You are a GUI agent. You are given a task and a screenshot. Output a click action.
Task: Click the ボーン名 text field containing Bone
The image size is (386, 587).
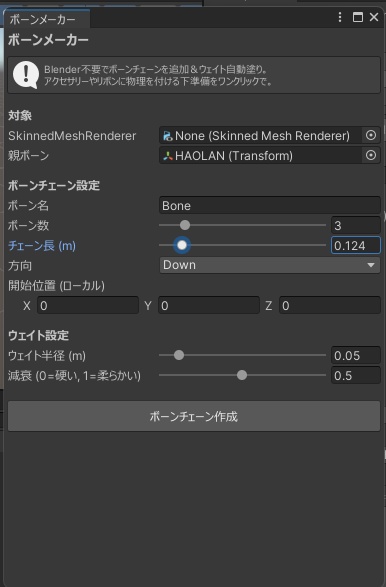click(x=270, y=205)
